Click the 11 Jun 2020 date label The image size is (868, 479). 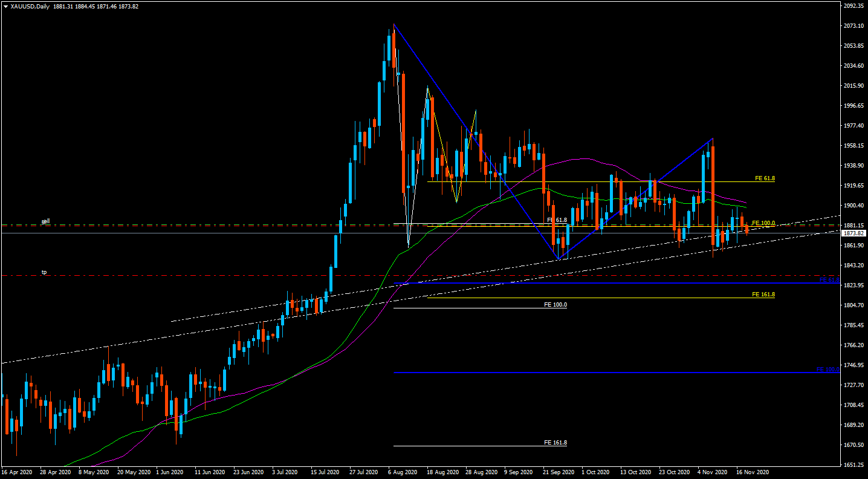210,471
